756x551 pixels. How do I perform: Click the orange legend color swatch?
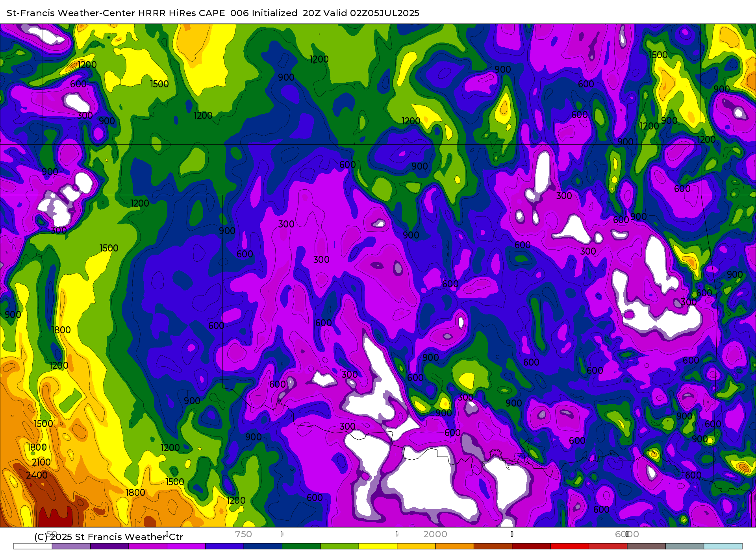tap(455, 546)
